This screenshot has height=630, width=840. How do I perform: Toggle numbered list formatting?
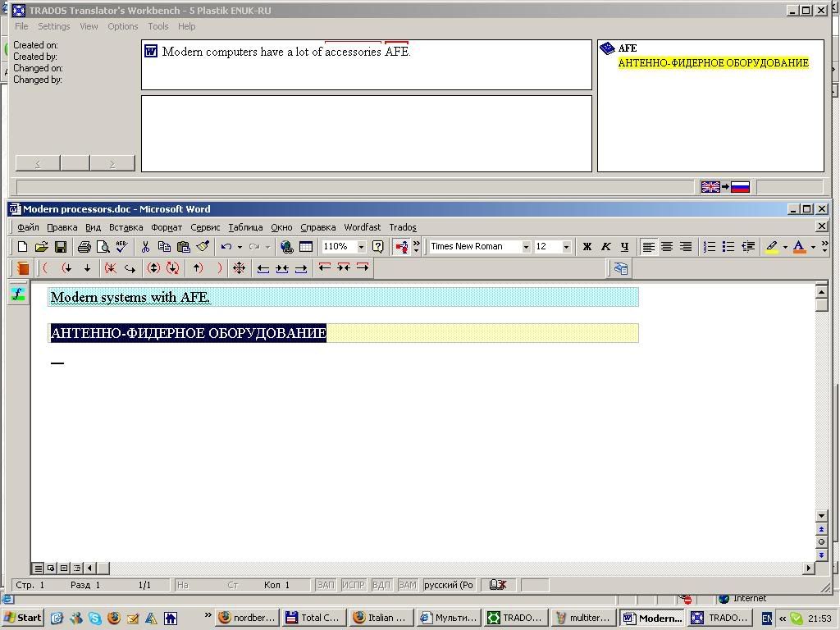(710, 247)
